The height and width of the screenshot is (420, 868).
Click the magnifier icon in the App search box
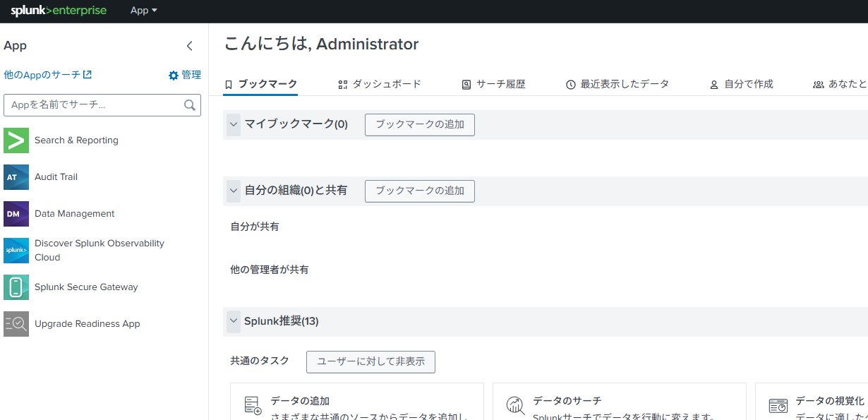[189, 105]
